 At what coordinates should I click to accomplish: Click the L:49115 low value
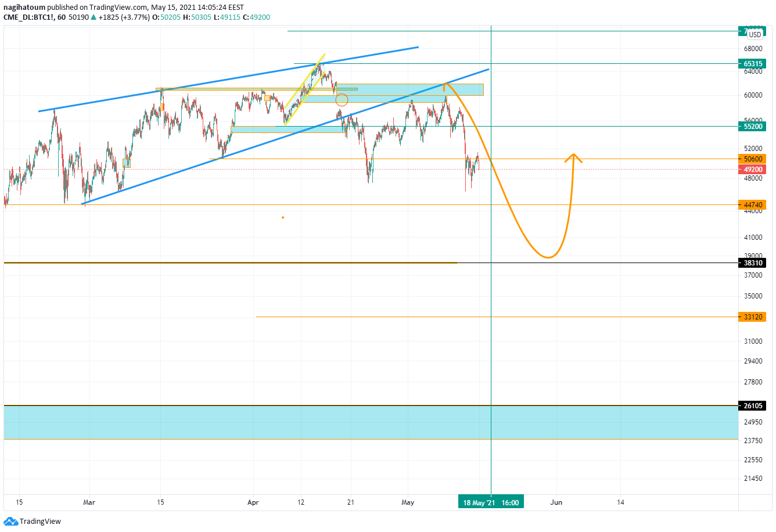coord(227,17)
